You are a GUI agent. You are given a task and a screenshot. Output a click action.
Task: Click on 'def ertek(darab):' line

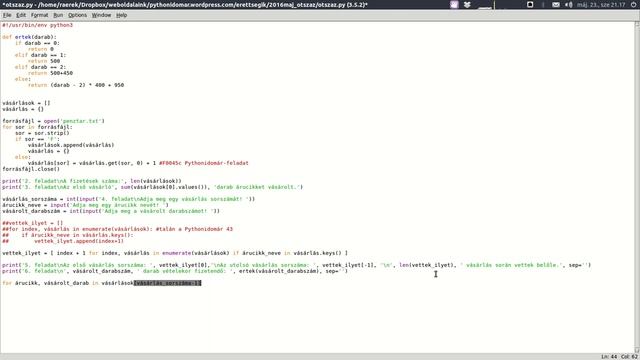(x=29, y=37)
